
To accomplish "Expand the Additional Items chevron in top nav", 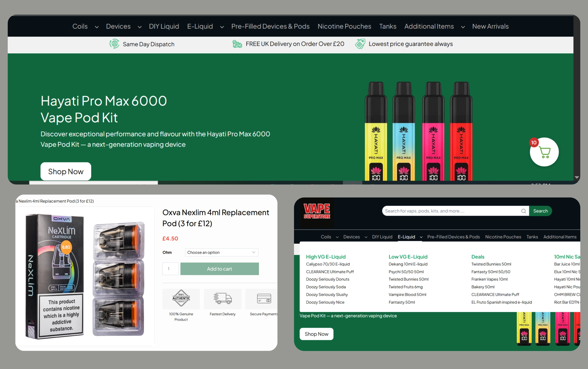I will coord(463,27).
